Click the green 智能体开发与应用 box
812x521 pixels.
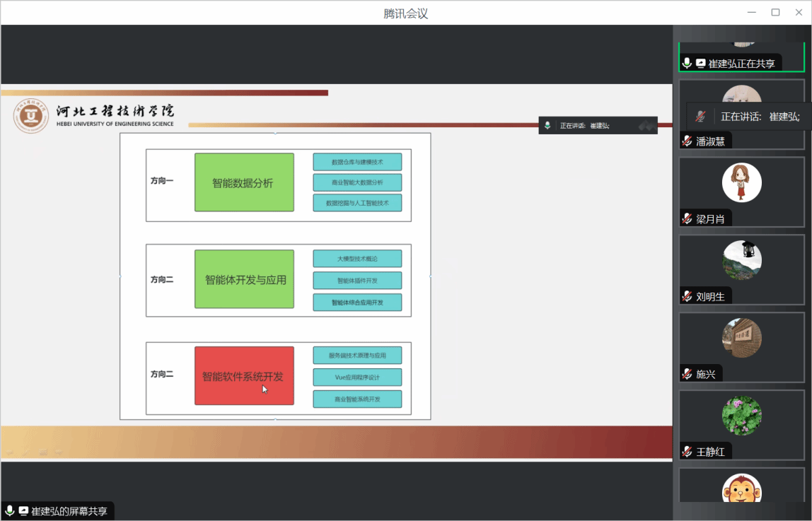coord(244,279)
